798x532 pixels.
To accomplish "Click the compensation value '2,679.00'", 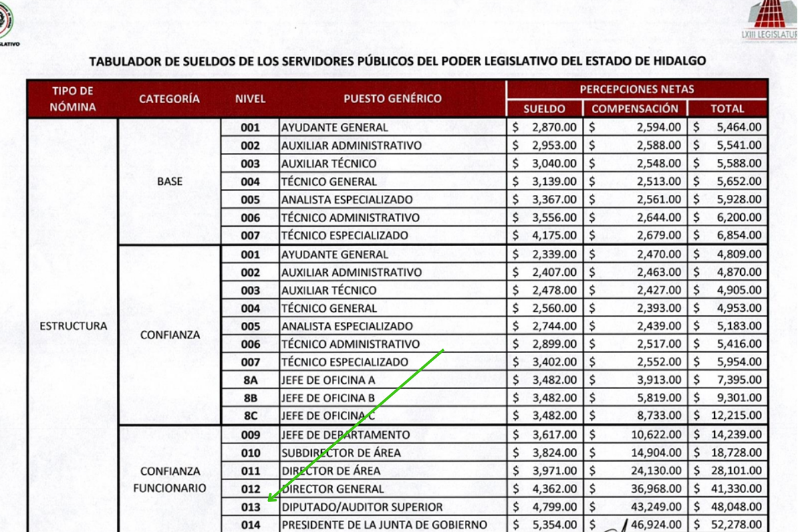I will click(x=658, y=235).
